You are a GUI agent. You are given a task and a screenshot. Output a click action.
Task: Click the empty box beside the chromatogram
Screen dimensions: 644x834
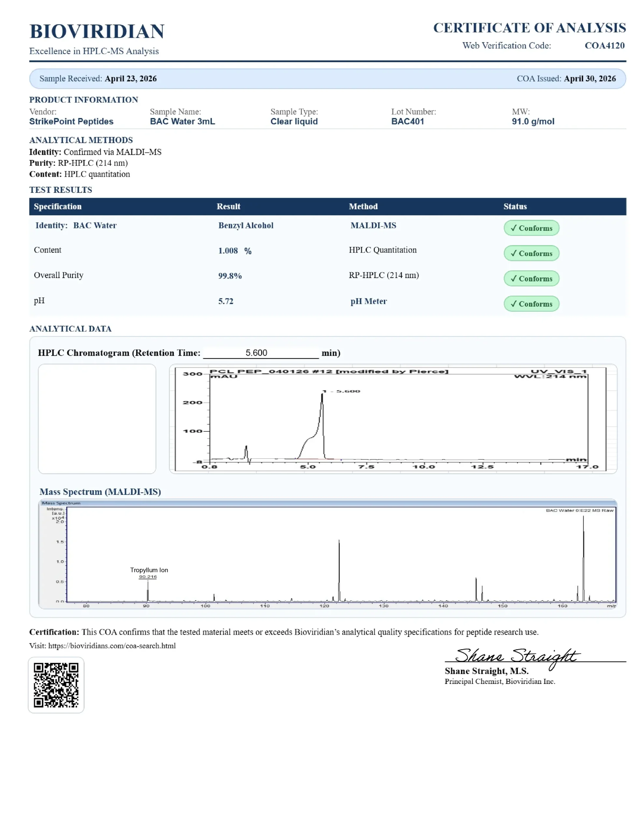97,419
